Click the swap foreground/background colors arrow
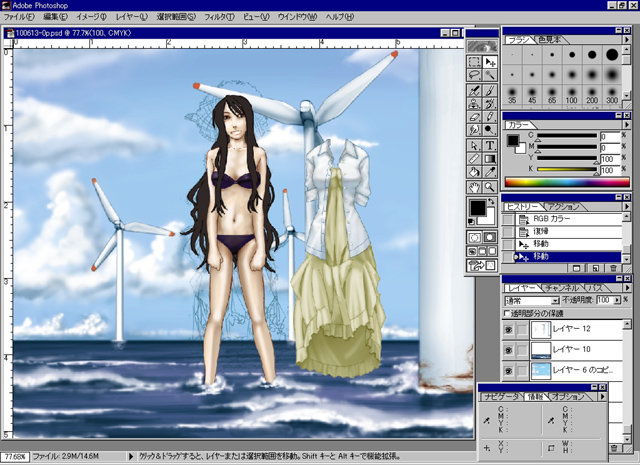The height and width of the screenshot is (465, 640). [491, 202]
